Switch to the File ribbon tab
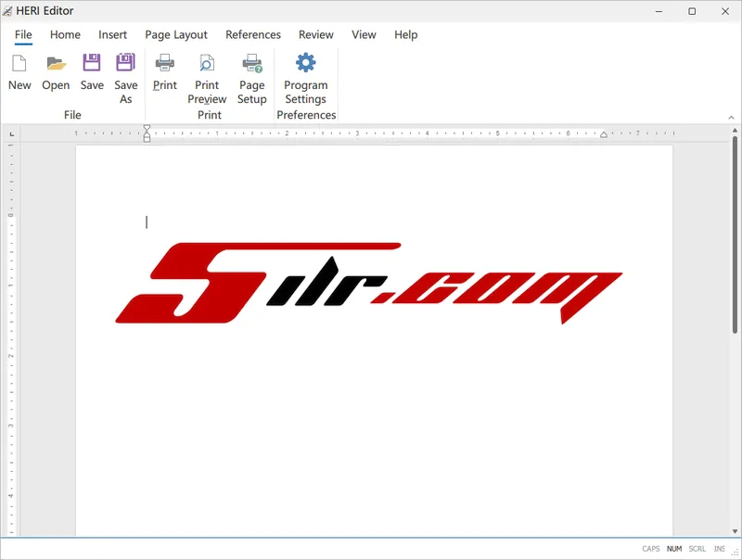The width and height of the screenshot is (742, 560). [x=23, y=34]
